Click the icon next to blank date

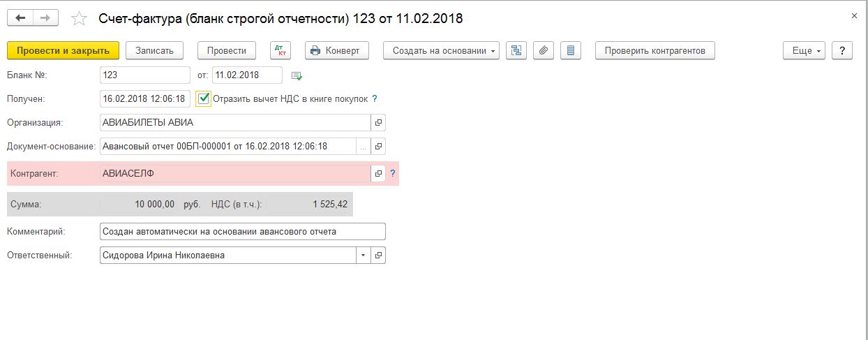coord(297,75)
